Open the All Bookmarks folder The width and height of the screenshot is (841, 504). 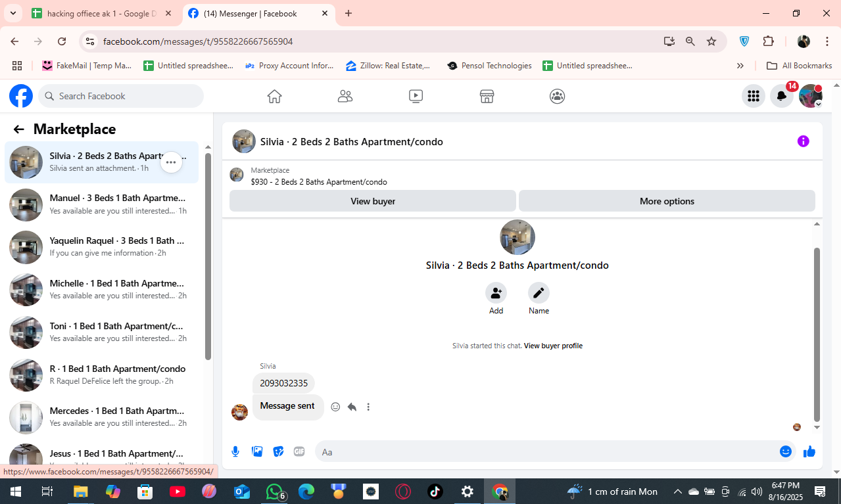(800, 66)
